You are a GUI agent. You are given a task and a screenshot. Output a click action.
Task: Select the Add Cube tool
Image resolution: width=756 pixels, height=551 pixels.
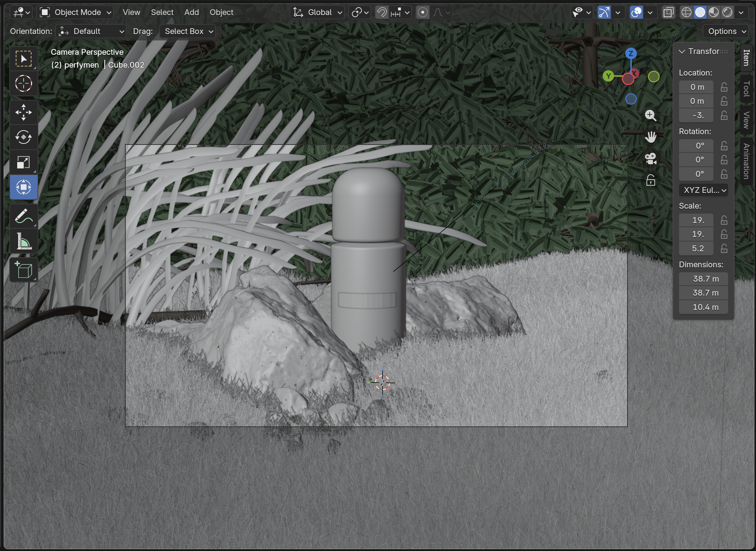pyautogui.click(x=24, y=270)
